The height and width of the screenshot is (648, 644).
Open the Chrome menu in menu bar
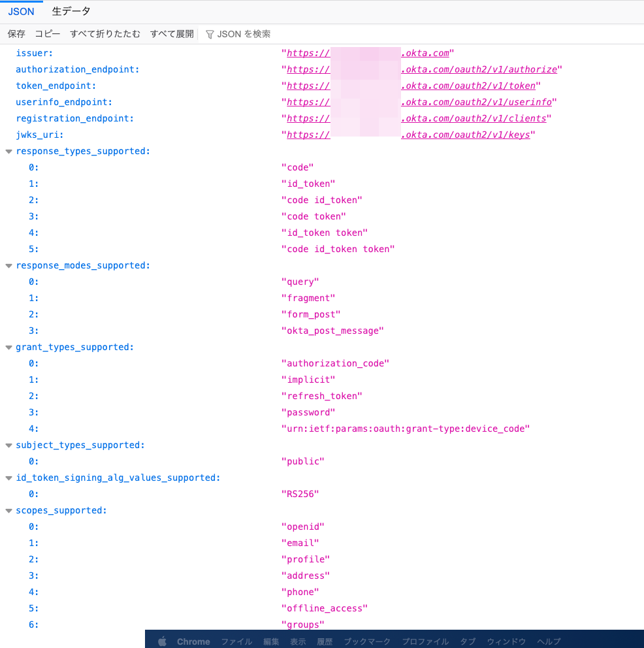[193, 641]
